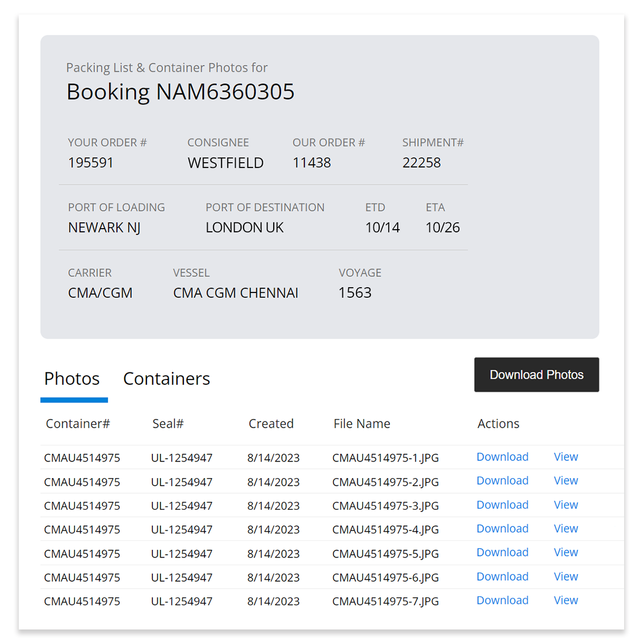View photo CMAU4514975-7.JPG

(x=565, y=600)
